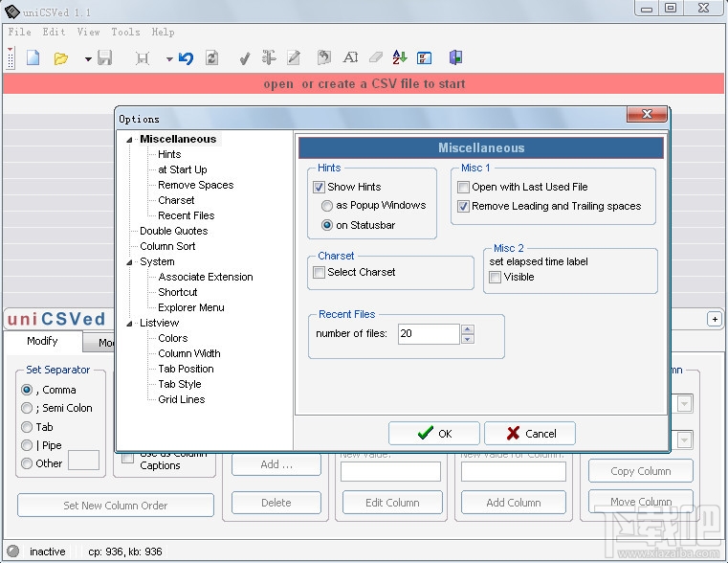Image resolution: width=728 pixels, height=563 pixels.
Task: Select hints on Statusbar
Action: [x=327, y=225]
